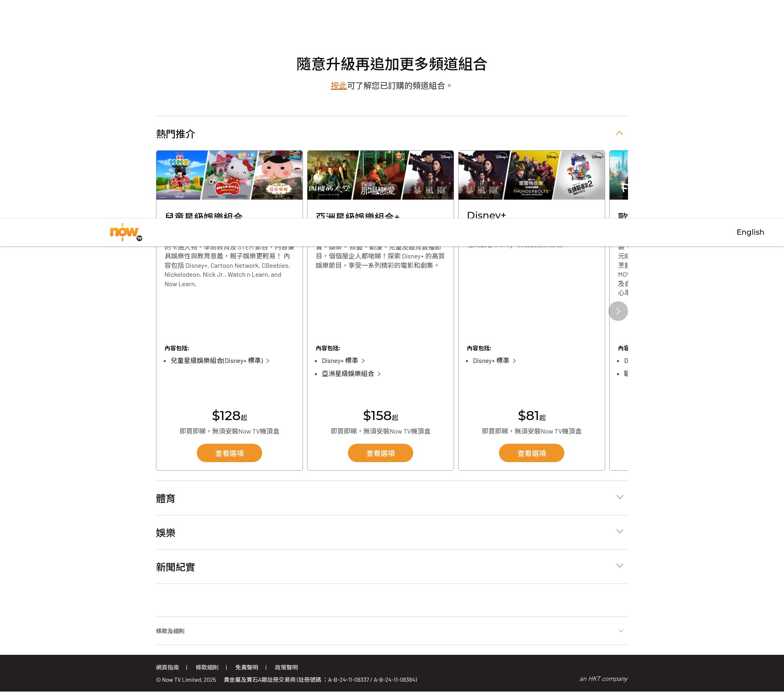This screenshot has height=694, width=784.
Task: Advance carousel with the next arrow
Action: [618, 311]
